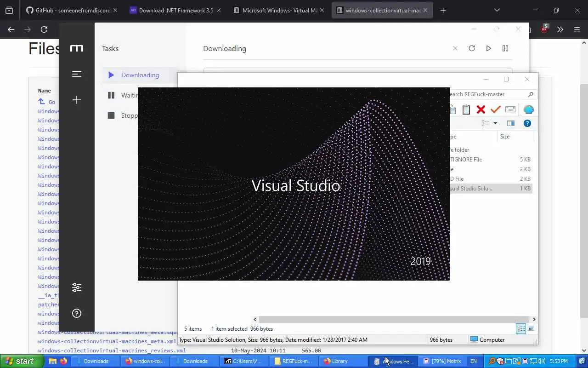This screenshot has width=588, height=368.
Task: Reload the browser page
Action: tap(44, 29)
